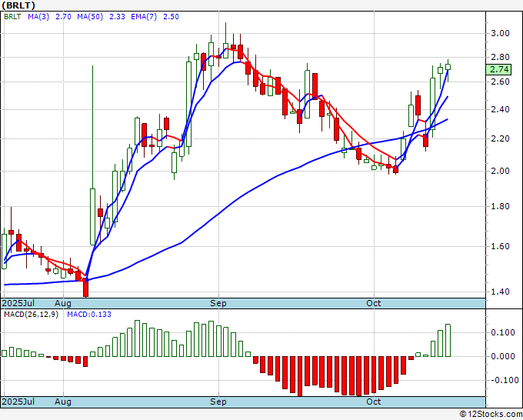Select the green BRLT legend label

click(x=12, y=17)
